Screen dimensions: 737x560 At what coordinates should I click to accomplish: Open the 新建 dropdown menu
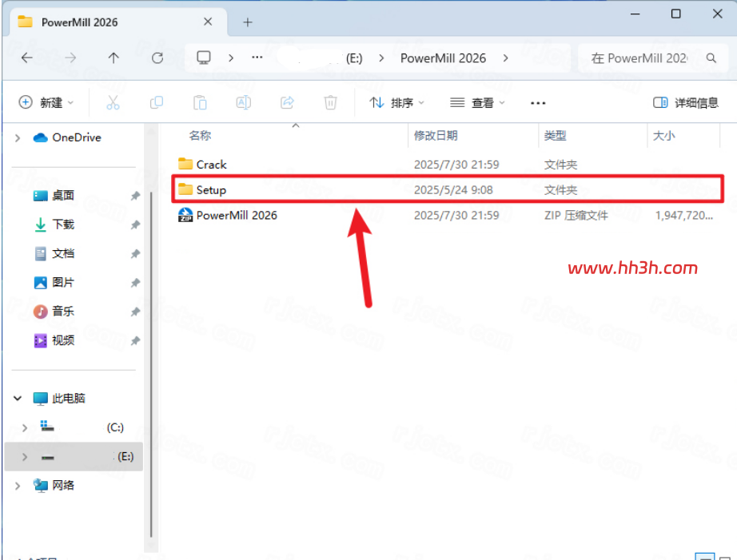tap(46, 102)
